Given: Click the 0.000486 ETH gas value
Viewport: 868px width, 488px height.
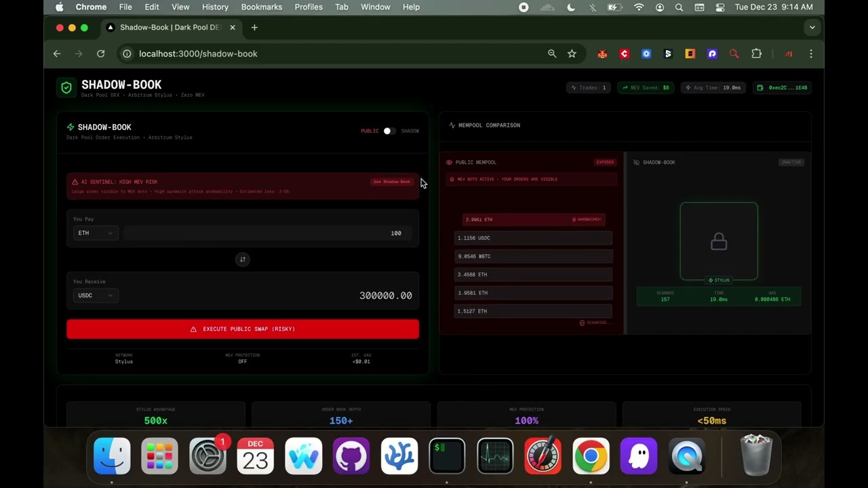Looking at the screenshot, I should (x=772, y=300).
